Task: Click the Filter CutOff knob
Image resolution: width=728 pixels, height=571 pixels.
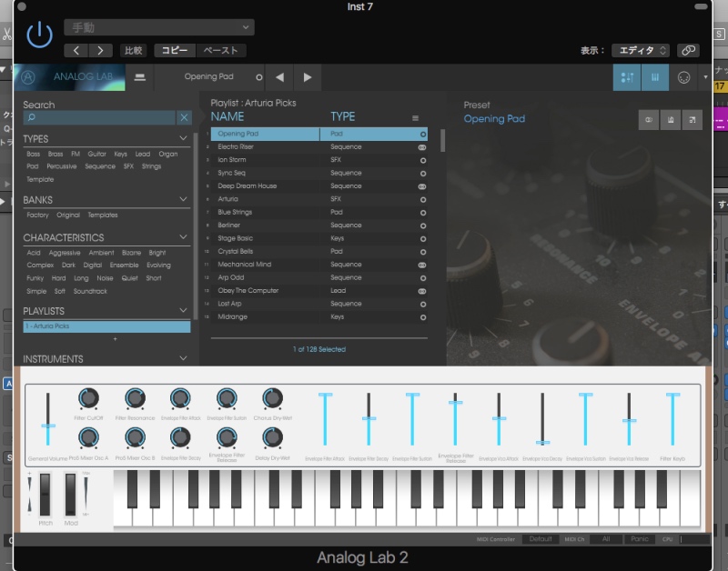Action: [x=88, y=398]
